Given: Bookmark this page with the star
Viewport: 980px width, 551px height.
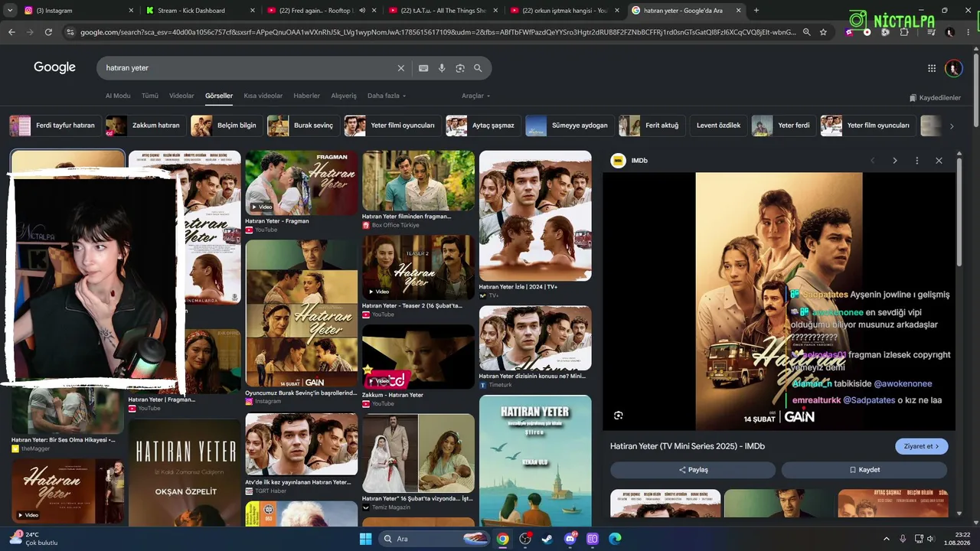Looking at the screenshot, I should click(823, 32).
